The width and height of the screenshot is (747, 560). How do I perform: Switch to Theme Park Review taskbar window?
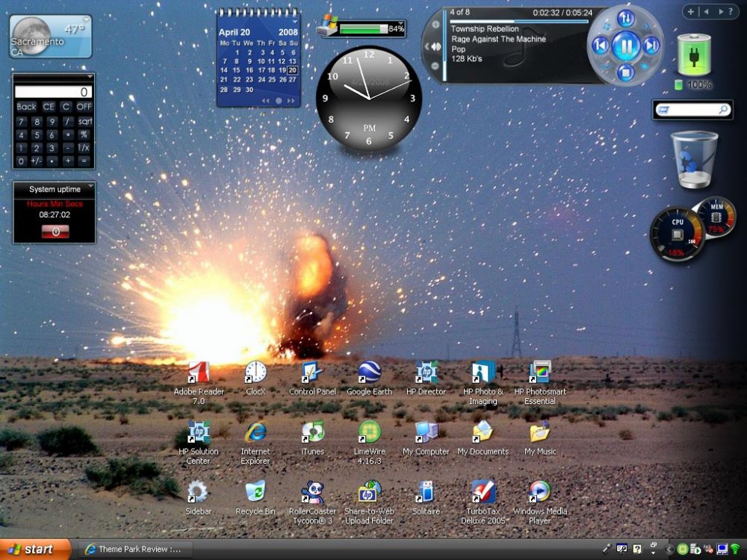tap(135, 550)
